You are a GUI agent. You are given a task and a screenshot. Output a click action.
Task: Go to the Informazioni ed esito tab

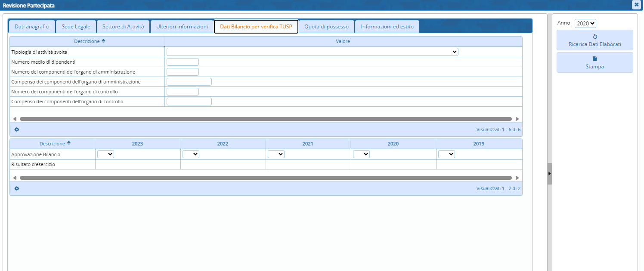coord(387,27)
